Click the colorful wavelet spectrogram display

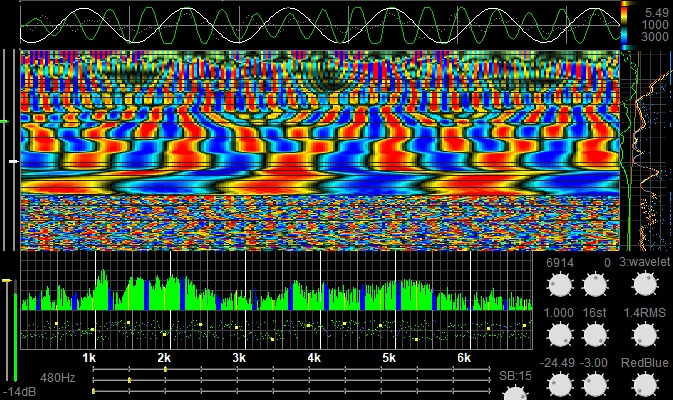point(320,150)
